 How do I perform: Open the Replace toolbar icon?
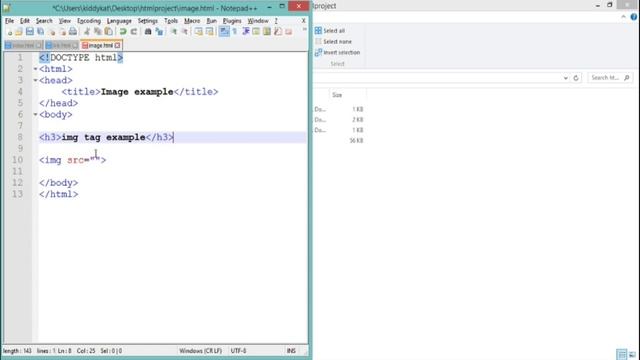pyautogui.click(x=159, y=32)
